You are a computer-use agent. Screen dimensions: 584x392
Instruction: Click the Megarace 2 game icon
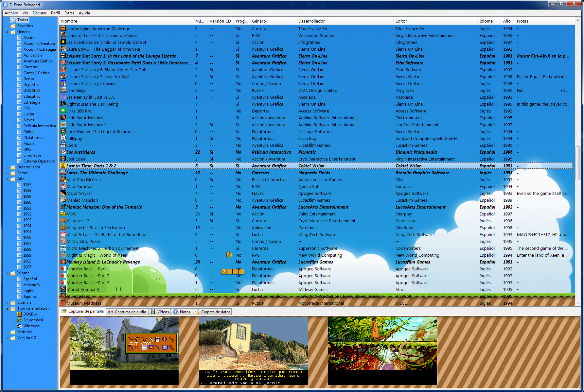(63, 221)
